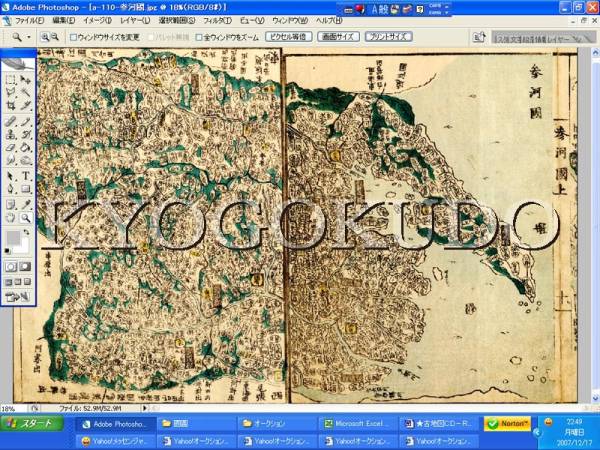Click the zoom-in icon in options bar
The width and height of the screenshot is (600, 450).
[45, 37]
